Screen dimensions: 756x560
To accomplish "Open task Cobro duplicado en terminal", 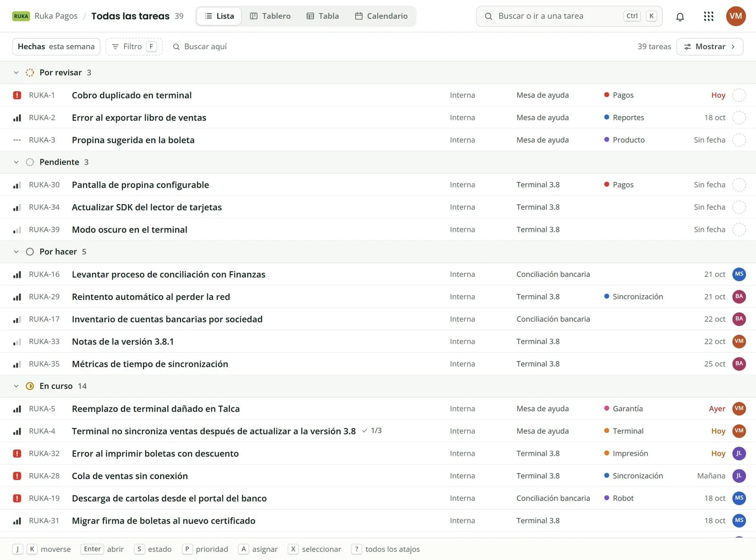I will click(132, 95).
